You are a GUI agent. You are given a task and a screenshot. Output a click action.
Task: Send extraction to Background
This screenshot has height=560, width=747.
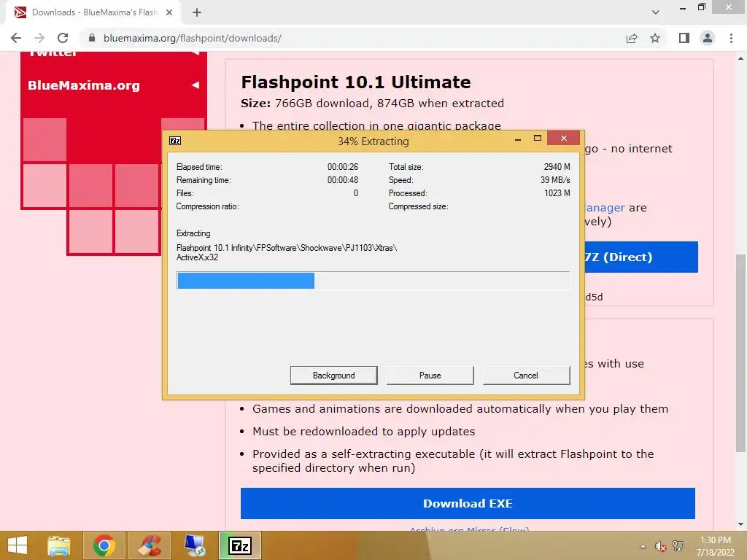point(334,376)
